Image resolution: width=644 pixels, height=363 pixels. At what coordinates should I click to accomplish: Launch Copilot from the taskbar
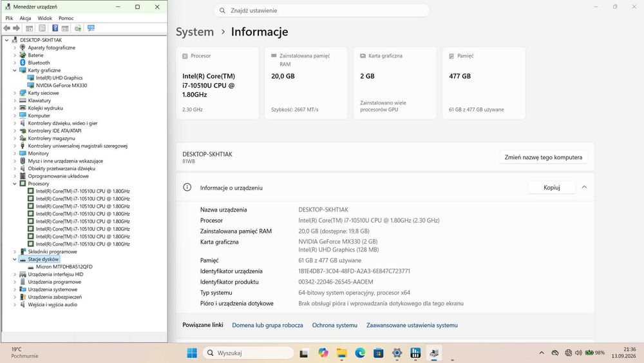pyautogui.click(x=323, y=353)
